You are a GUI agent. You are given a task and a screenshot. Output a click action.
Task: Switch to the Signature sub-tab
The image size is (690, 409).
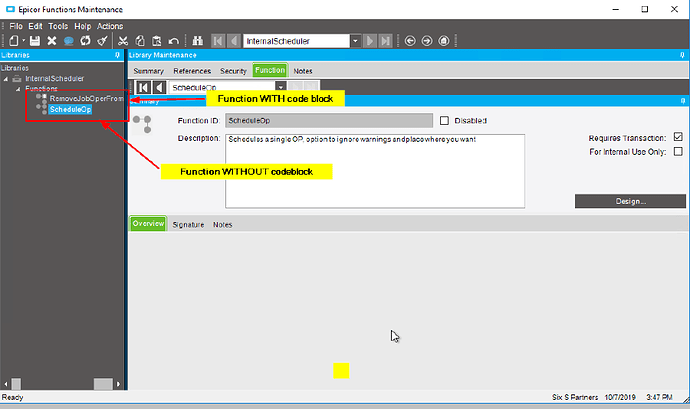pos(188,225)
